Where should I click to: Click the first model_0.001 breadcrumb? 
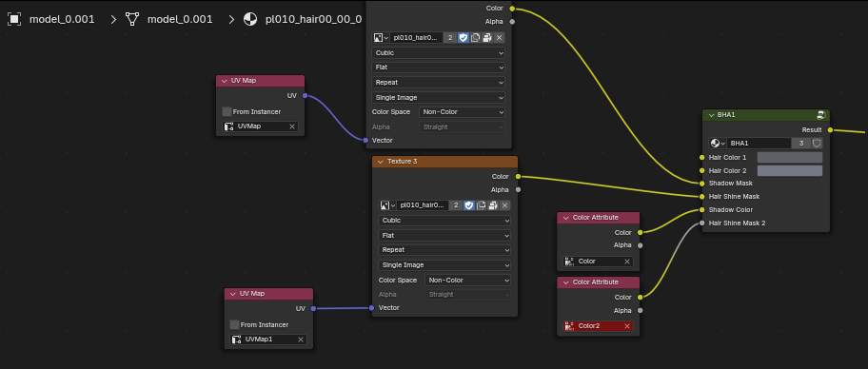coord(62,19)
